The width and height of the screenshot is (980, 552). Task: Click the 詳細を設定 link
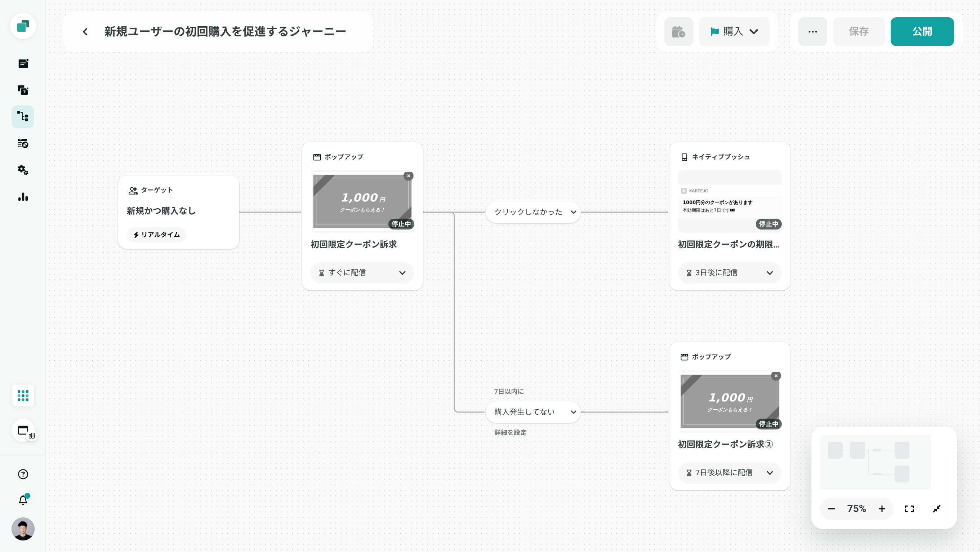[x=510, y=432]
